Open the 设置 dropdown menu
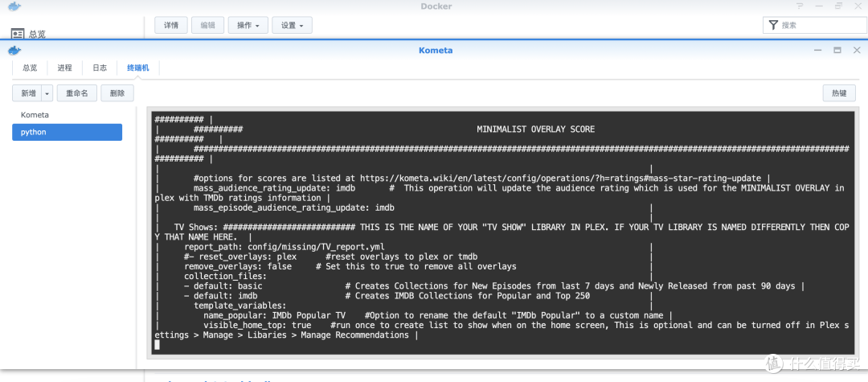 point(292,25)
